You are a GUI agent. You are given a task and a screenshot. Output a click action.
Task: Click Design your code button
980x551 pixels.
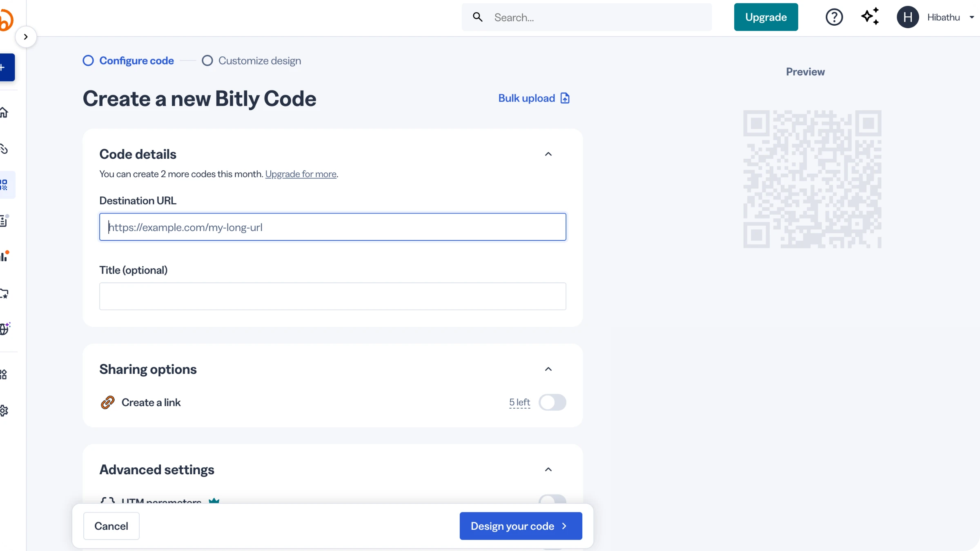point(521,526)
